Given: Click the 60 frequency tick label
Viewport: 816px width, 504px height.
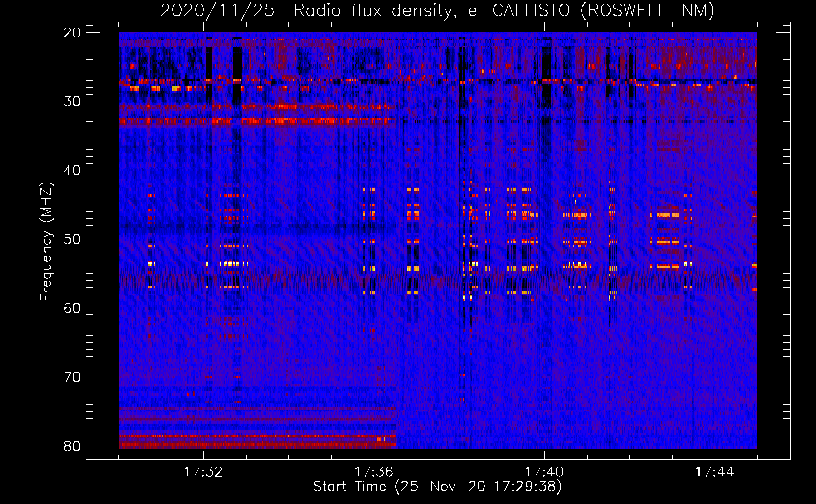Looking at the screenshot, I should pyautogui.click(x=73, y=308).
